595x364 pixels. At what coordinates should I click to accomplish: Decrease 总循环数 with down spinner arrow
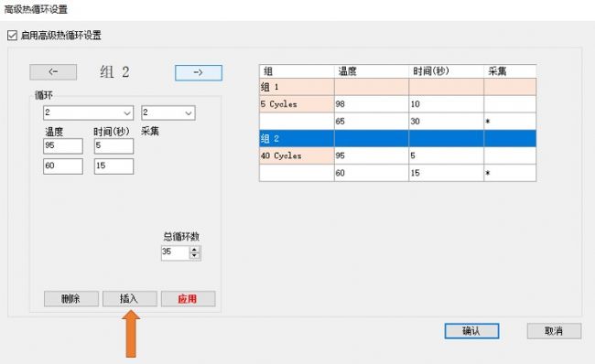[x=195, y=256]
